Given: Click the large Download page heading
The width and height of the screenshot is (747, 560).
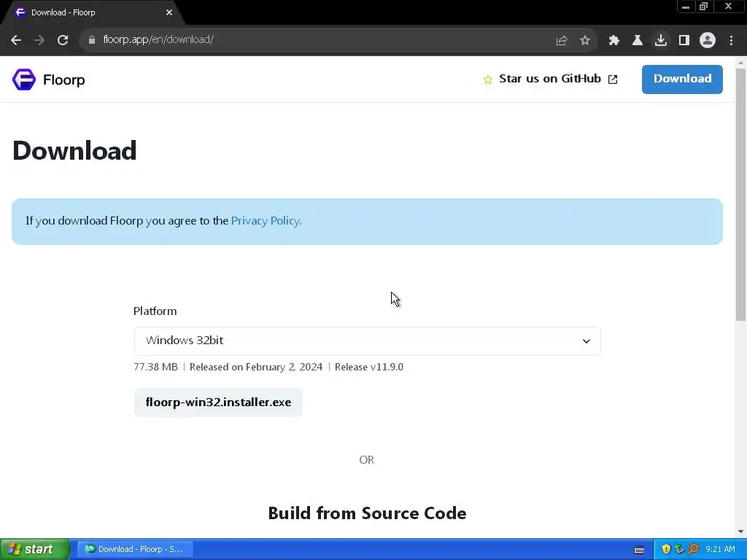Looking at the screenshot, I should pyautogui.click(x=75, y=150).
